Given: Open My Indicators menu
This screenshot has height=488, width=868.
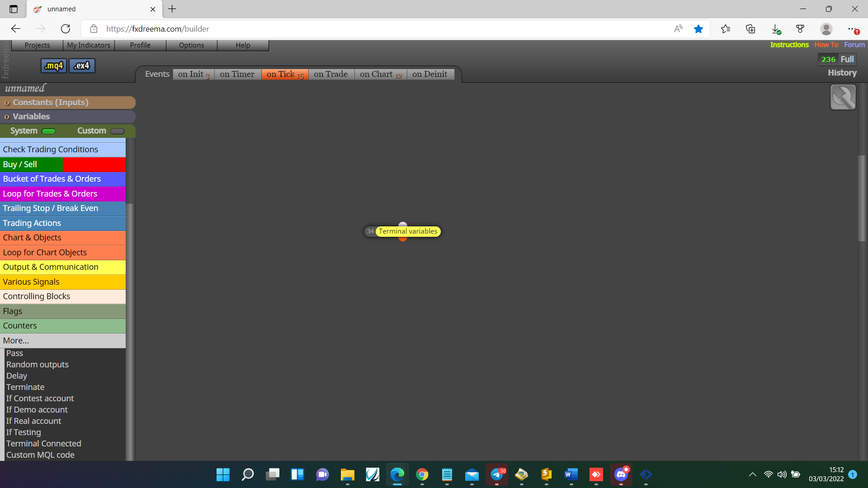Looking at the screenshot, I should pyautogui.click(x=89, y=45).
